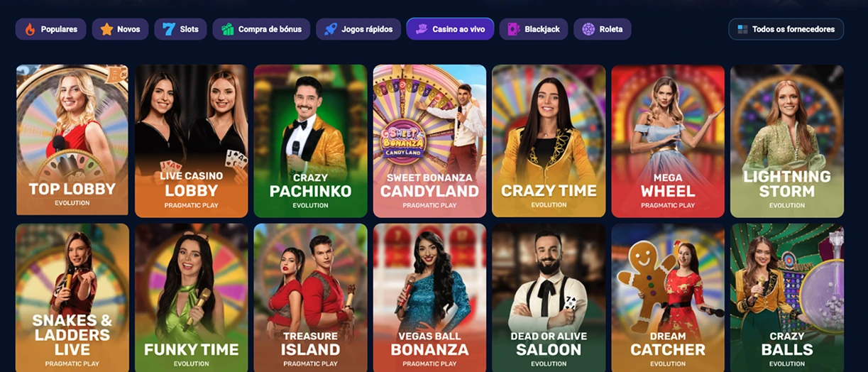Launch the Crazy Time game card
The image size is (868, 372).
click(x=549, y=141)
